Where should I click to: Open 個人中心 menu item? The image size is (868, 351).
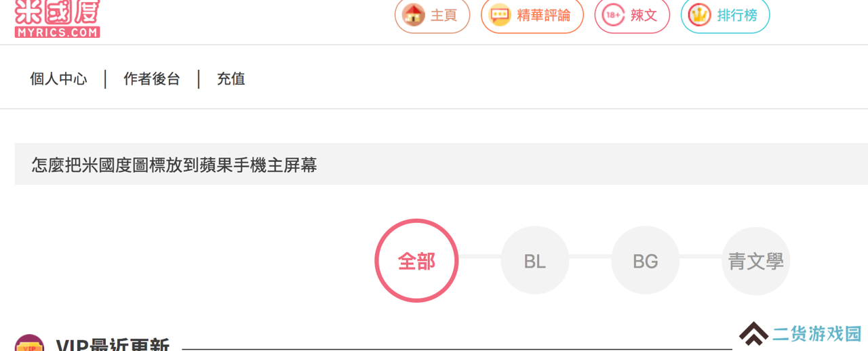[59, 79]
